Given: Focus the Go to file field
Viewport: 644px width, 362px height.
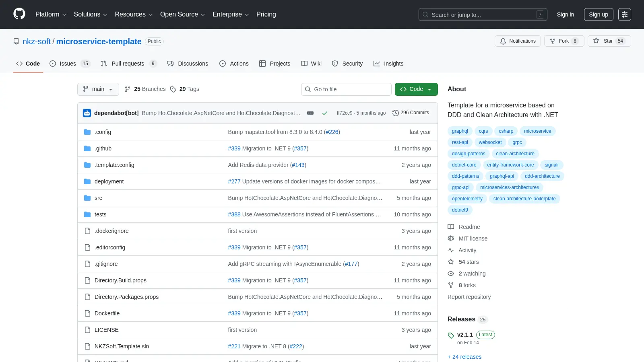Looking at the screenshot, I should 346,89.
